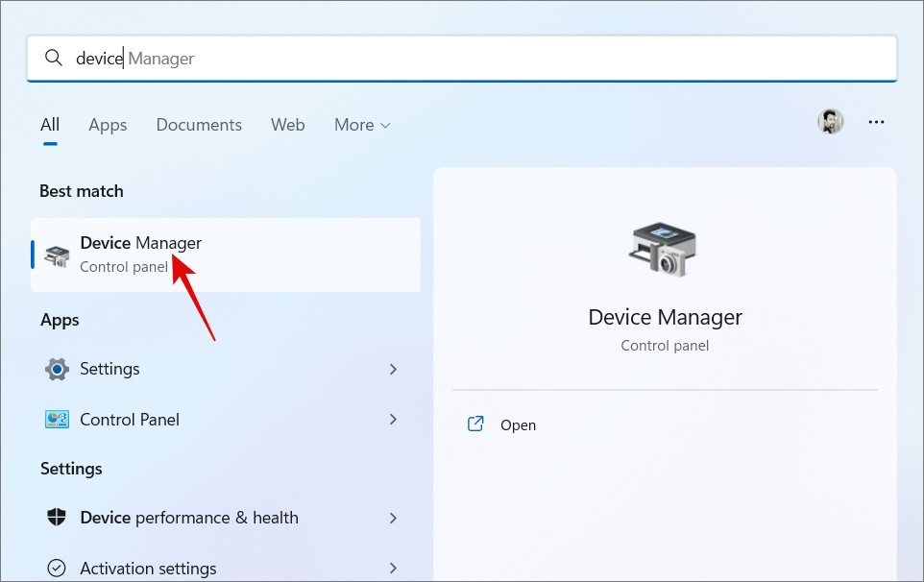Click the Open external-link icon

click(x=475, y=424)
